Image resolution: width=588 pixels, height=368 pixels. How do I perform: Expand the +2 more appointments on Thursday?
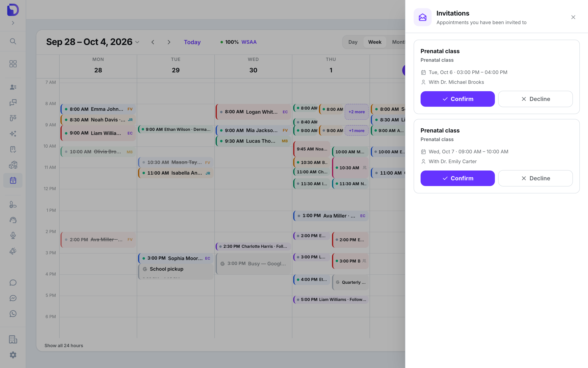pos(356,112)
